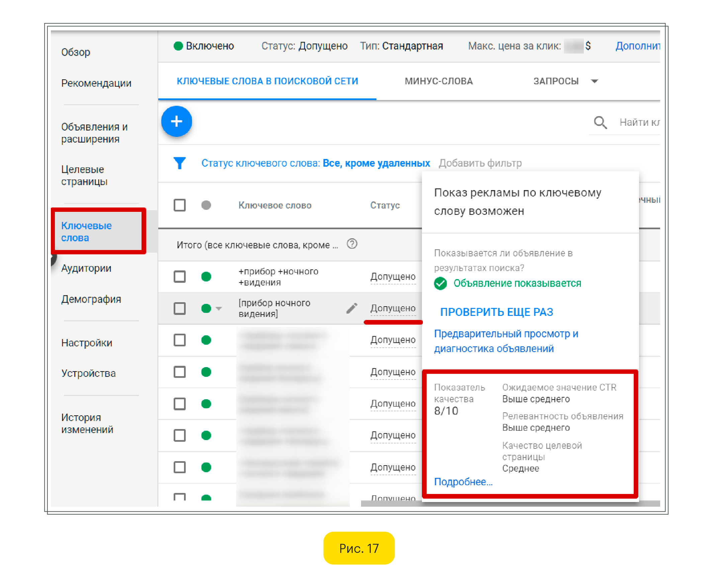The height and width of the screenshot is (588, 714).
Task: Check the second blurred keyword row checkbox
Action: 179,372
